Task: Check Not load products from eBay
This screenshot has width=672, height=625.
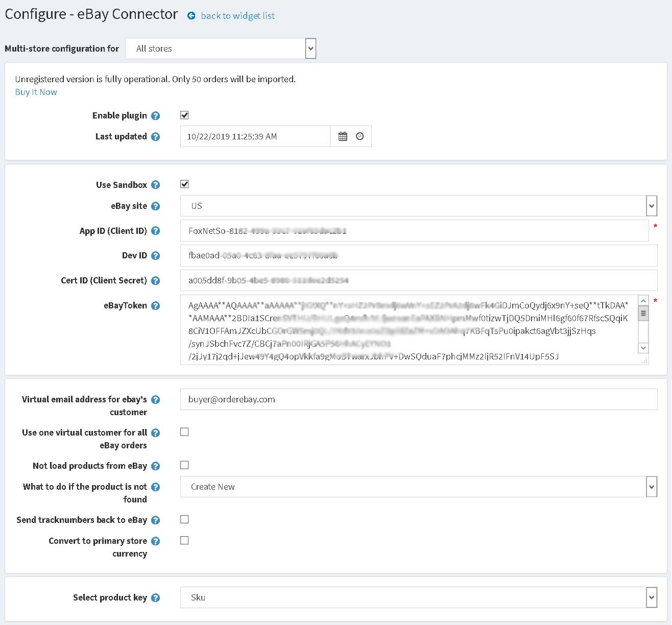Action: (x=184, y=465)
